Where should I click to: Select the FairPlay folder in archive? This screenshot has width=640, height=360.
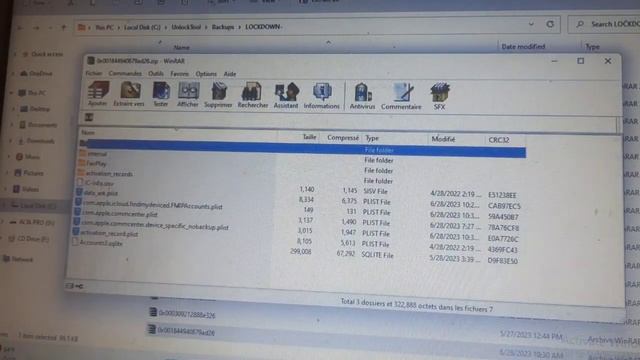[x=92, y=163]
